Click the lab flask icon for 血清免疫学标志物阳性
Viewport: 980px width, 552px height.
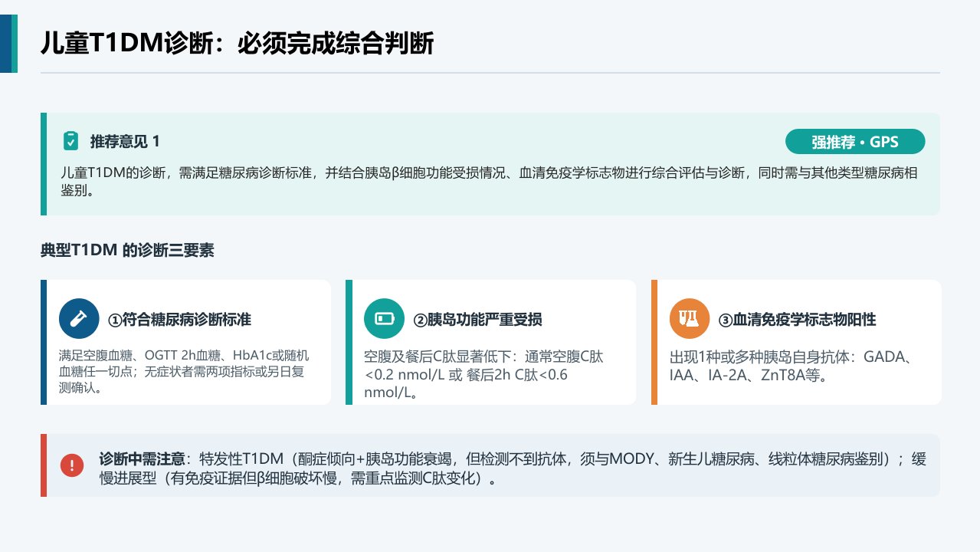tap(690, 318)
